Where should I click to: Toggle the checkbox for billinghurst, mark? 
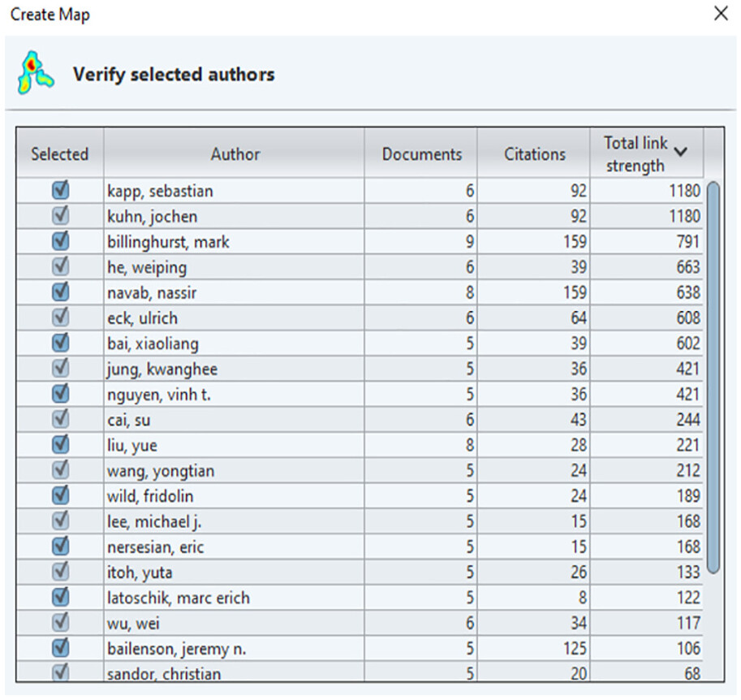click(60, 241)
